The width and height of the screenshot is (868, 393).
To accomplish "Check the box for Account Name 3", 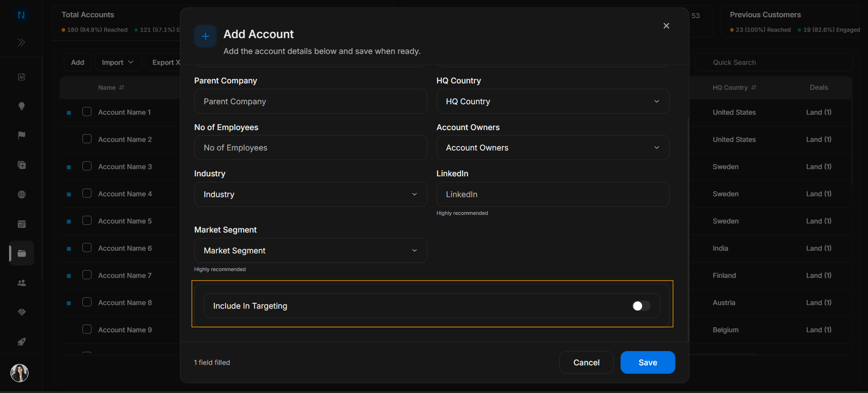I will point(87,166).
